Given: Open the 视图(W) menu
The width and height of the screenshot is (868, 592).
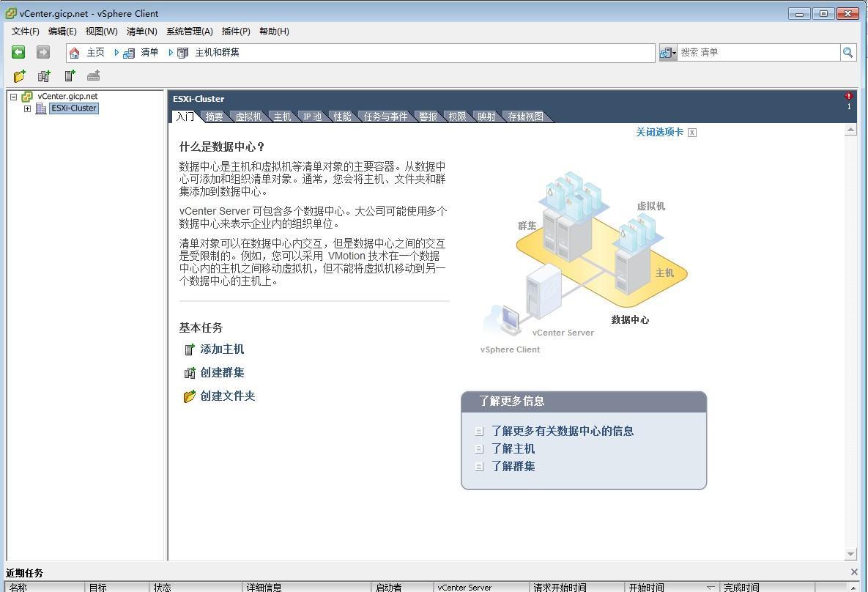Looking at the screenshot, I should coord(101,32).
